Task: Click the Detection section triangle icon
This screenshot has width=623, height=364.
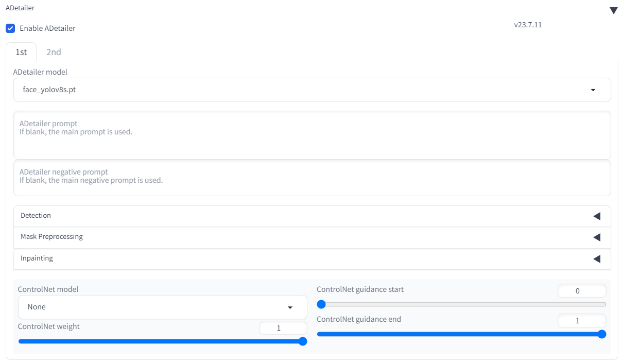Action: [x=597, y=216]
